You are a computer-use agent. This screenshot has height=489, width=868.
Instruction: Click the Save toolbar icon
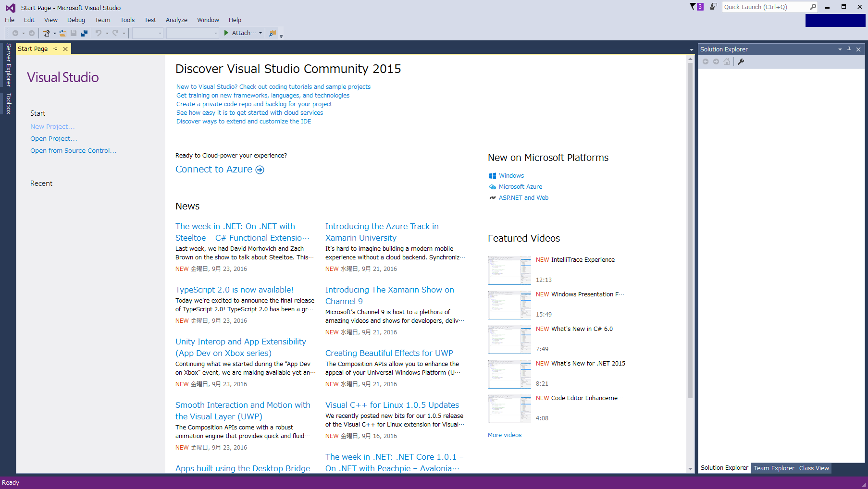coord(74,33)
